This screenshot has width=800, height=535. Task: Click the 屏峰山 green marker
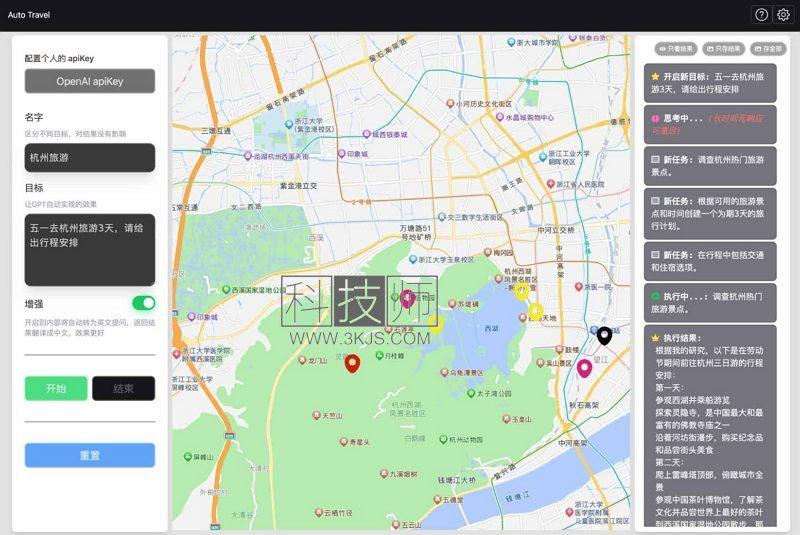click(188, 456)
